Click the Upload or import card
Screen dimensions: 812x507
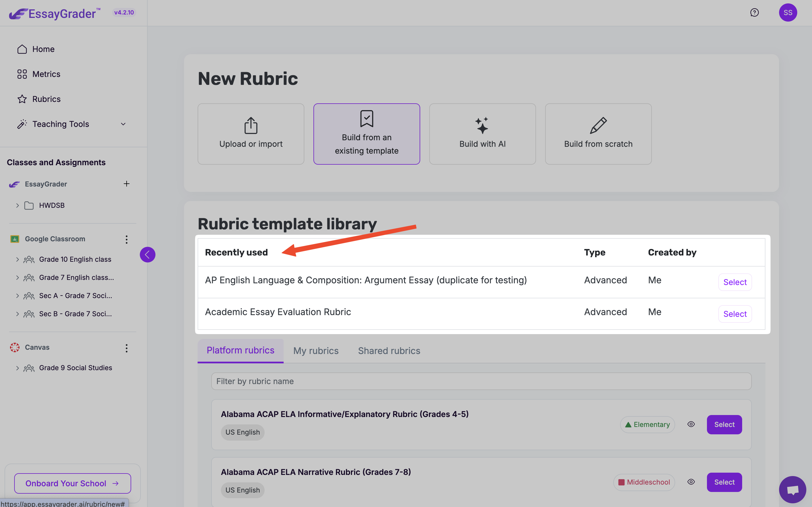pos(251,134)
